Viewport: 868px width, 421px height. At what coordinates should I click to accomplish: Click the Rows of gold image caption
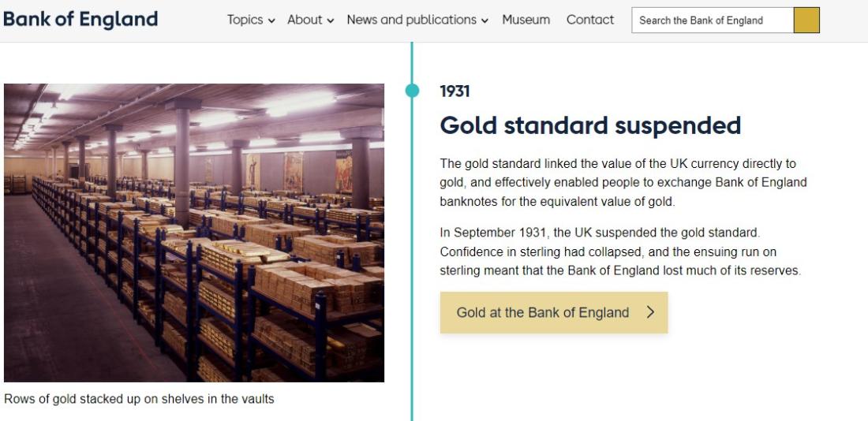click(139, 399)
